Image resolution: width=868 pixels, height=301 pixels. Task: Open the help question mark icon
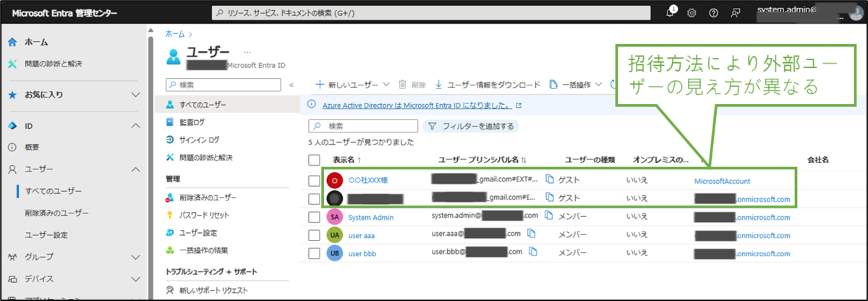(714, 13)
